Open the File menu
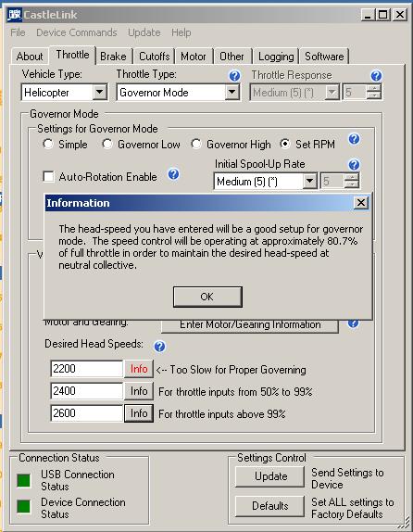 pos(18,32)
